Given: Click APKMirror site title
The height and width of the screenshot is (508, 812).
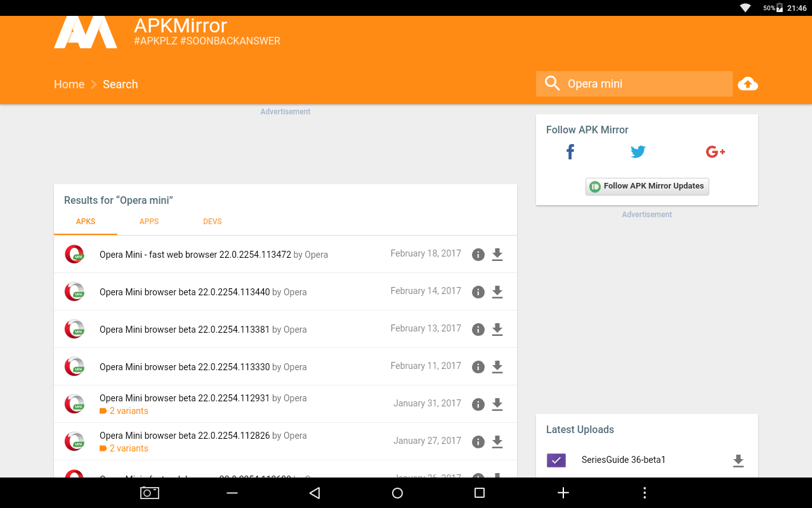Looking at the screenshot, I should [181, 25].
